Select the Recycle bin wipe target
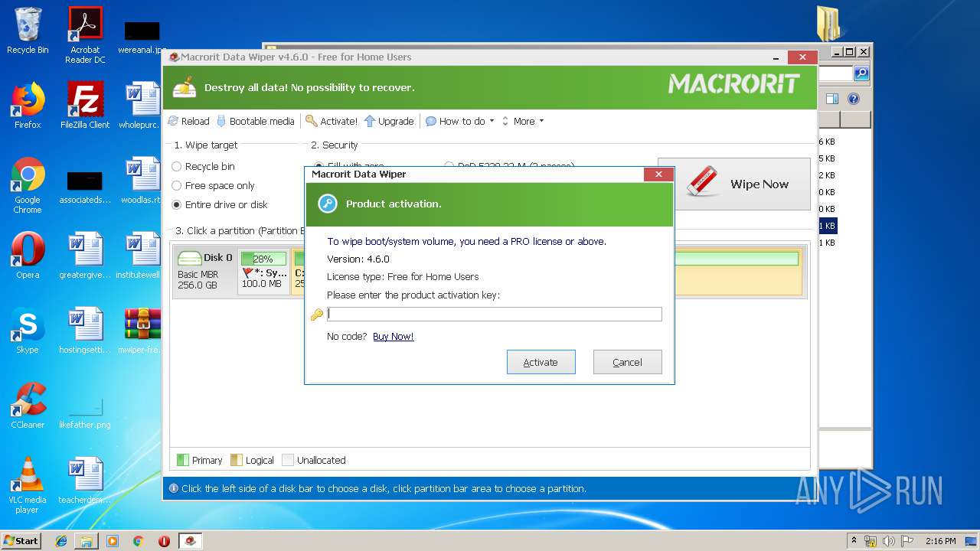 coord(203,166)
